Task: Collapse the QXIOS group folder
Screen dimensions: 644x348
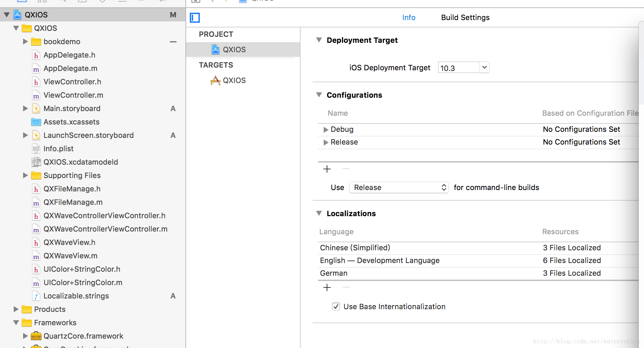Action: click(x=16, y=28)
